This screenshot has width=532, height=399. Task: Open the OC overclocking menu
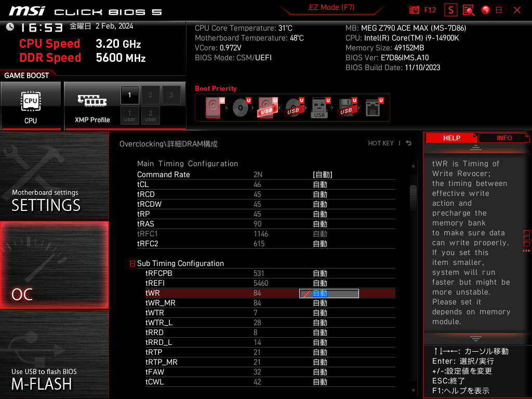[x=54, y=265]
